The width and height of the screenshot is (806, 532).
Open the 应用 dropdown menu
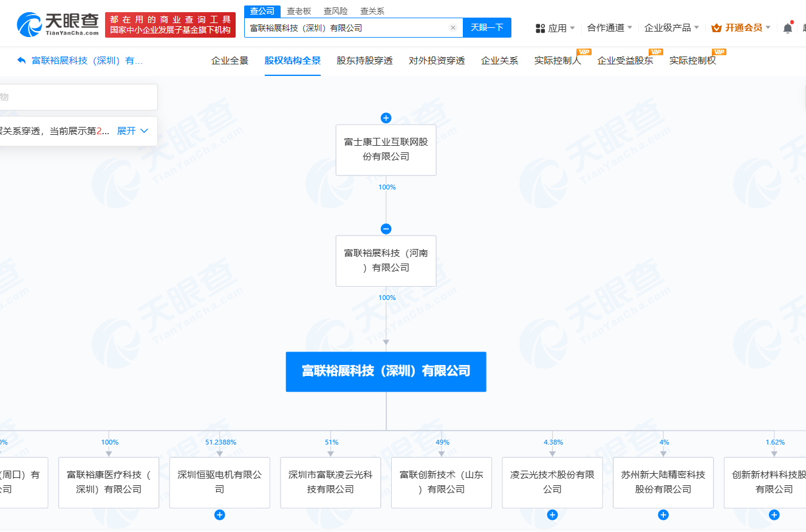point(555,28)
